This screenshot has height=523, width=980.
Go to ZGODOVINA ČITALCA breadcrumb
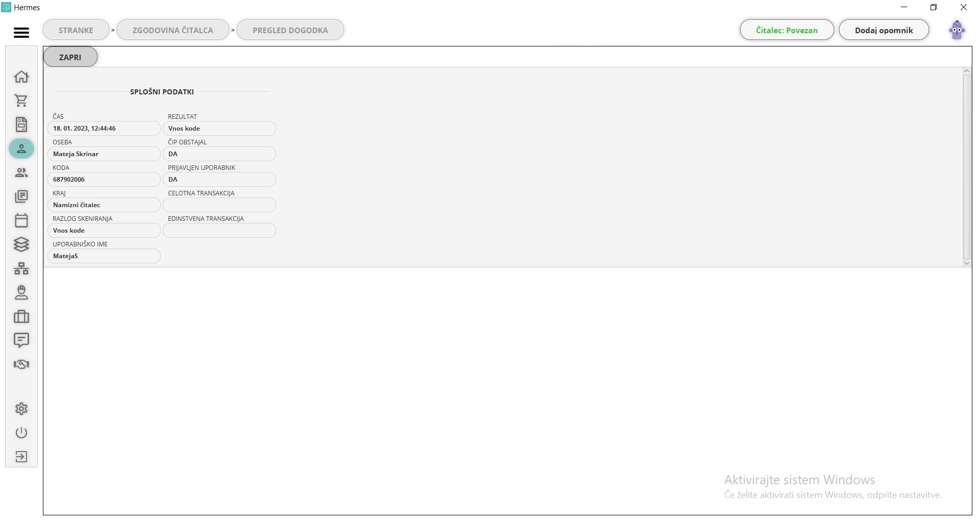(x=173, y=30)
